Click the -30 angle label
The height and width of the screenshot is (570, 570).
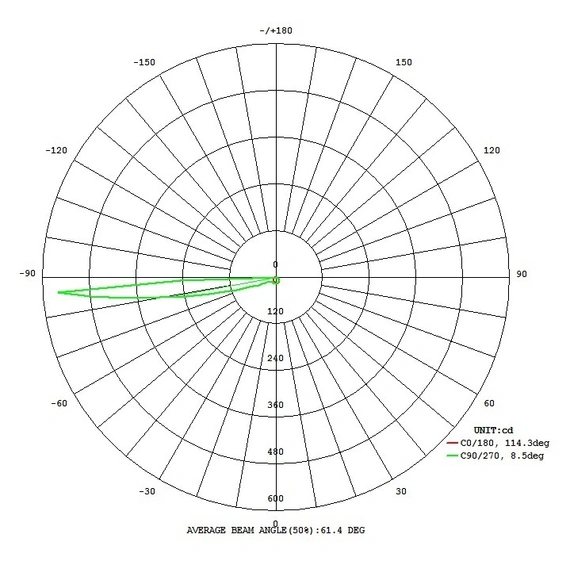click(147, 491)
